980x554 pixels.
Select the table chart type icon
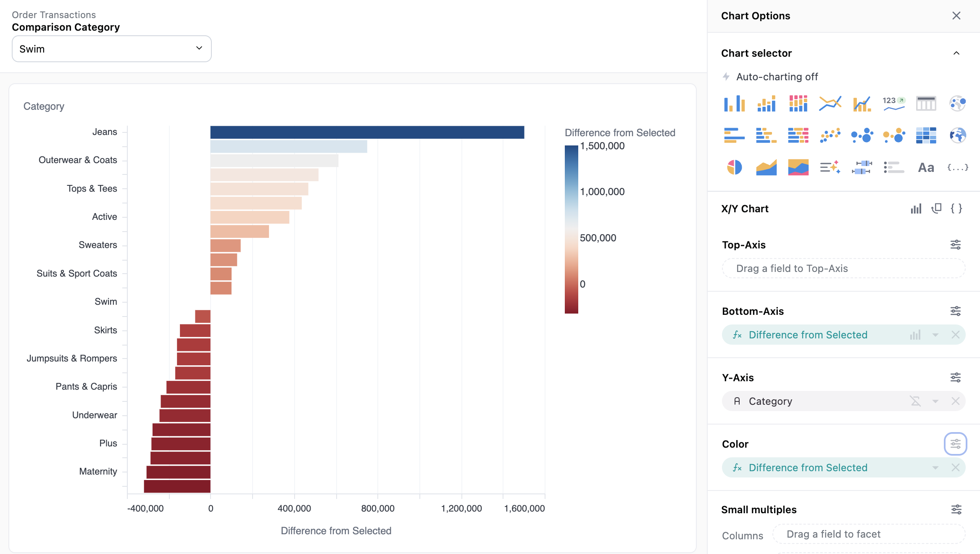(x=926, y=103)
